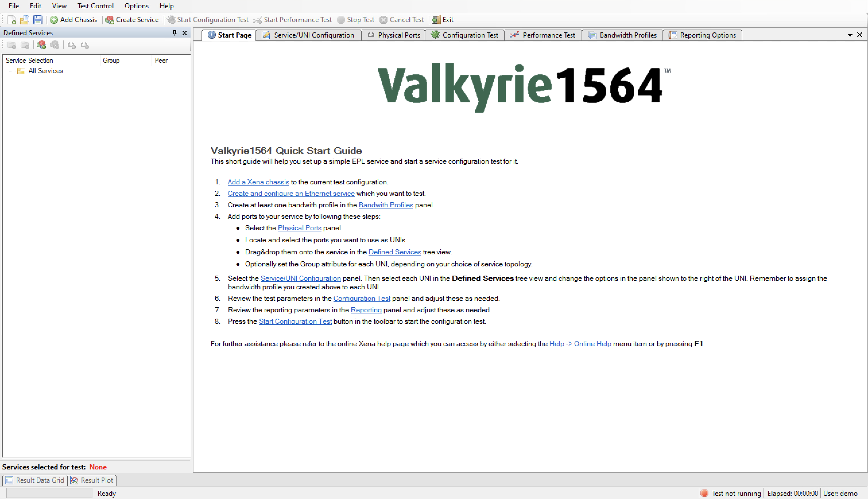
Task: Click the Ready status text
Action: point(107,494)
